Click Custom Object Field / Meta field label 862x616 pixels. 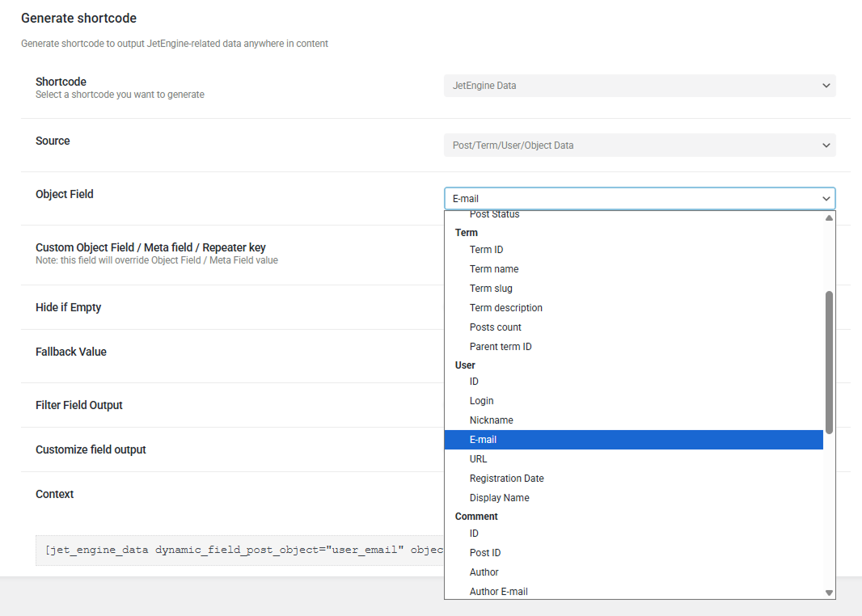[150, 247]
